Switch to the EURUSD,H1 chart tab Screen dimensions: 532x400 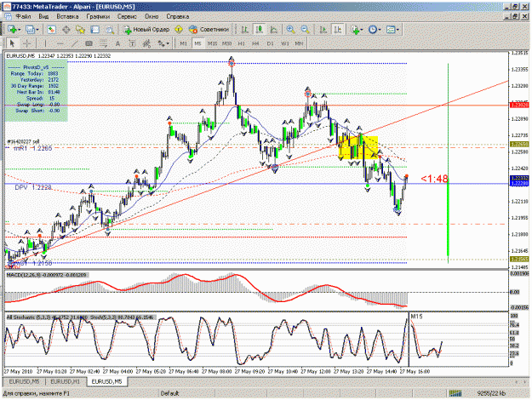coord(66,381)
